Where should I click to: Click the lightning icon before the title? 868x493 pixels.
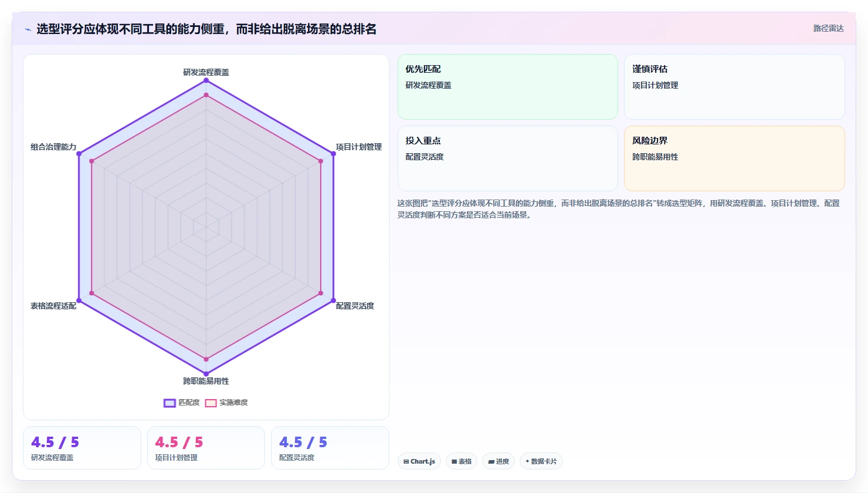(x=28, y=29)
